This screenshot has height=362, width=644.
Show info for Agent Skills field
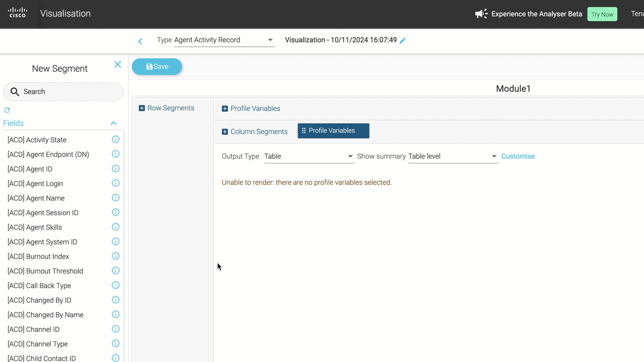[115, 227]
